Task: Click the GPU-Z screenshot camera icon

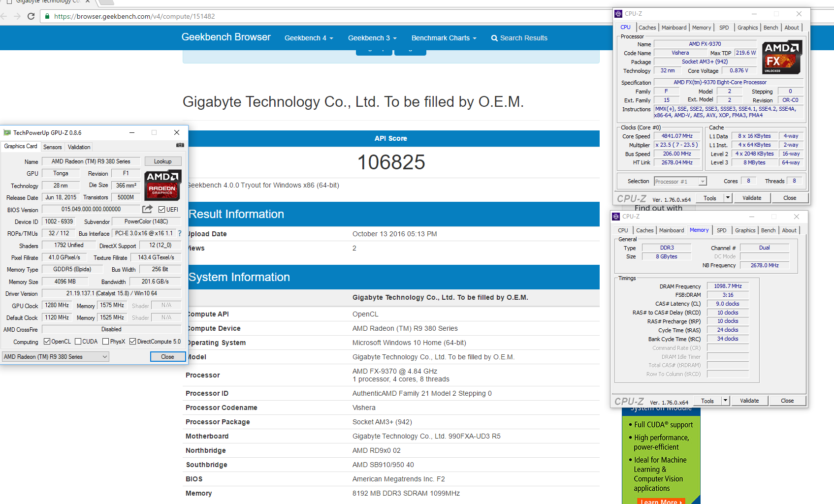Action: tap(180, 145)
